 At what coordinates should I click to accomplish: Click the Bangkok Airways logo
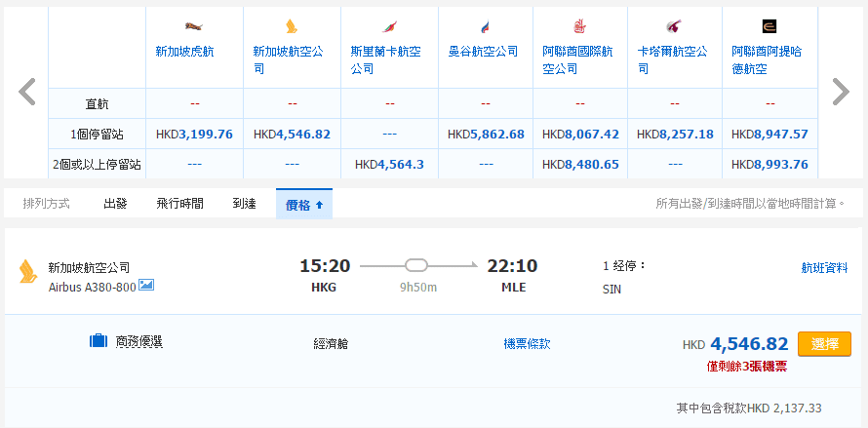tap(485, 26)
